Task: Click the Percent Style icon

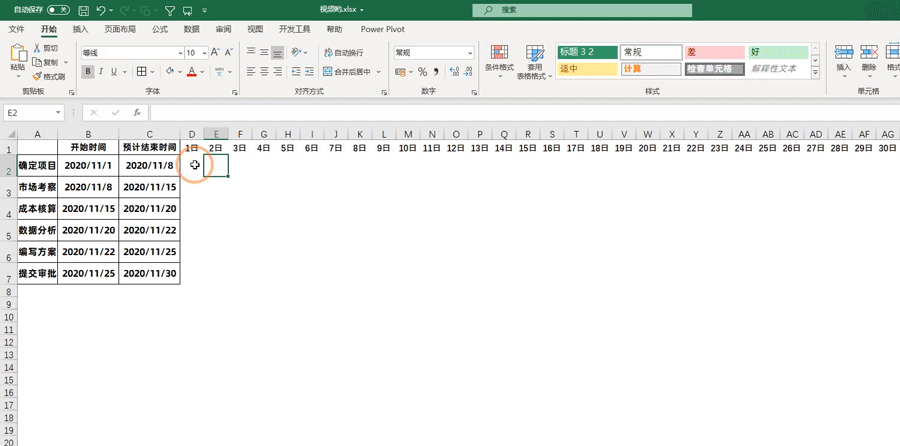Action: tap(422, 72)
